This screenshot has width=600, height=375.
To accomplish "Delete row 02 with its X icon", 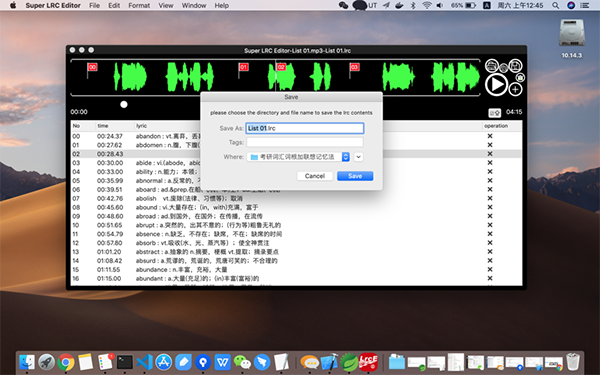I will pyautogui.click(x=490, y=154).
